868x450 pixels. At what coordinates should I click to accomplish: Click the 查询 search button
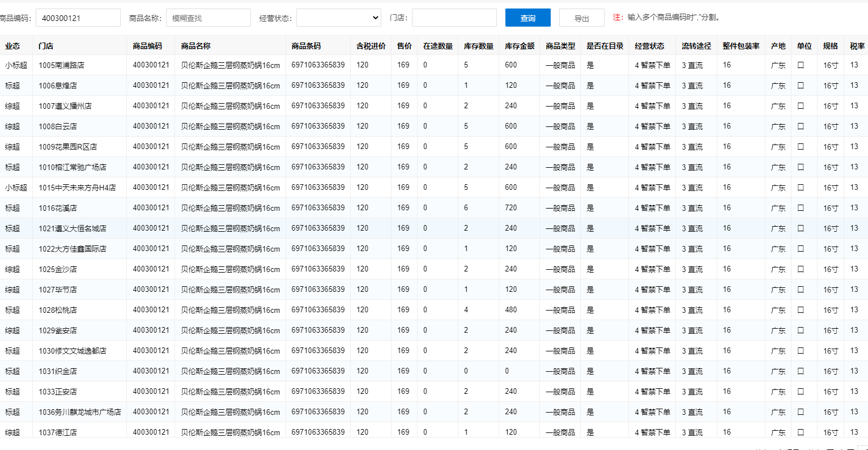(x=527, y=18)
